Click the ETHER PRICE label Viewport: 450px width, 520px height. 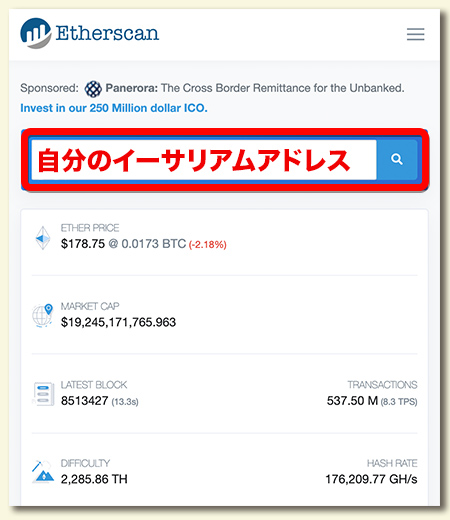[x=90, y=228]
